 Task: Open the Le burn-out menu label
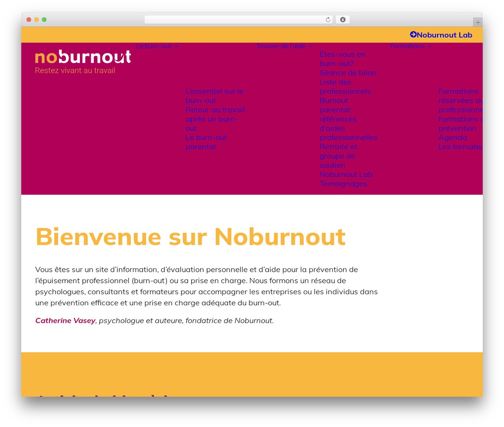coord(154,46)
